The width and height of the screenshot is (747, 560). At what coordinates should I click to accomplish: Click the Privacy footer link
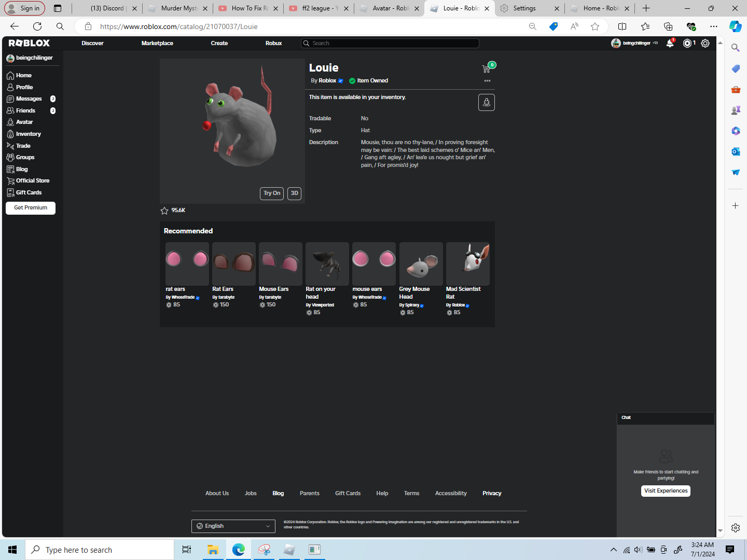(492, 494)
